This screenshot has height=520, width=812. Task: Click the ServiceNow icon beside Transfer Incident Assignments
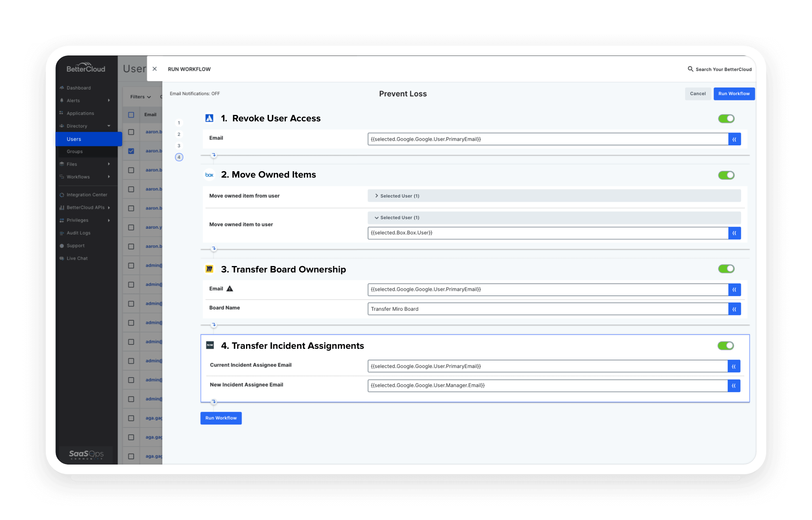pos(210,345)
